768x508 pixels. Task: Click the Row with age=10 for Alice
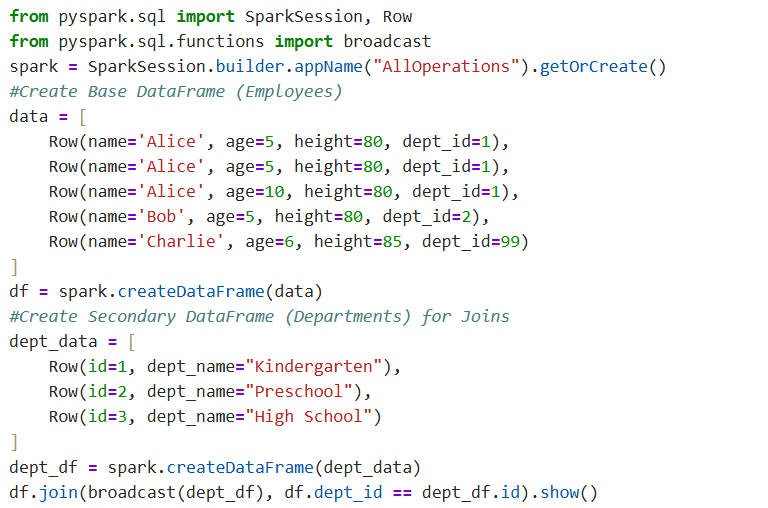tap(284, 192)
